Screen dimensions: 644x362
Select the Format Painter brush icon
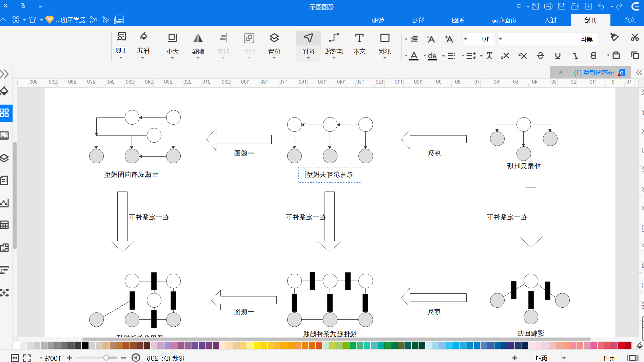coord(614,37)
